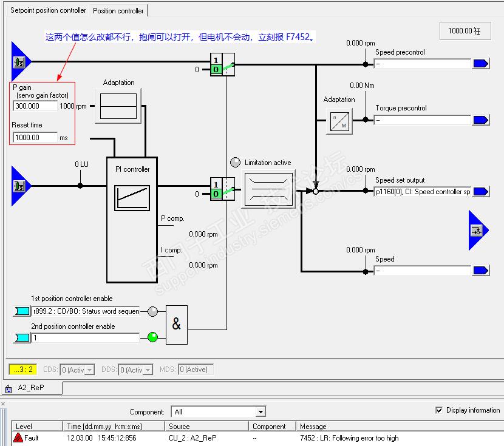This screenshot has width=504, height=446.
Task: Click the fault time 12.03.00 15:45:12:856
Action: [x=101, y=438]
